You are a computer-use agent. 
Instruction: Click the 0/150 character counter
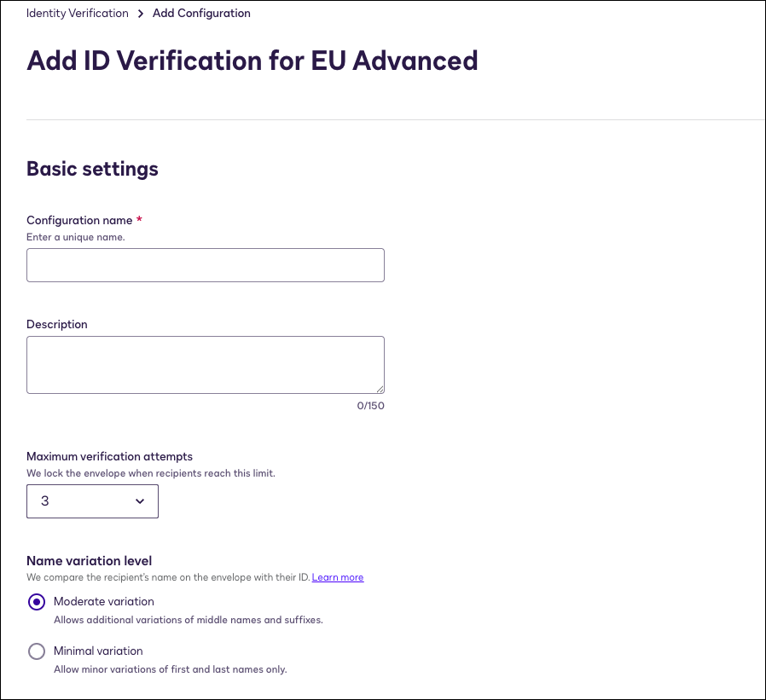(370, 406)
